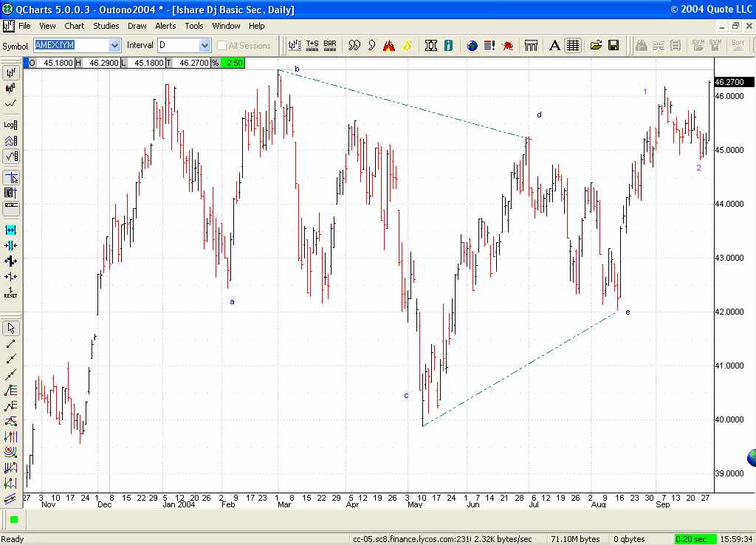Viewport: 756px width, 545px height.
Task: Click the RESET zoom button
Action: [10, 292]
